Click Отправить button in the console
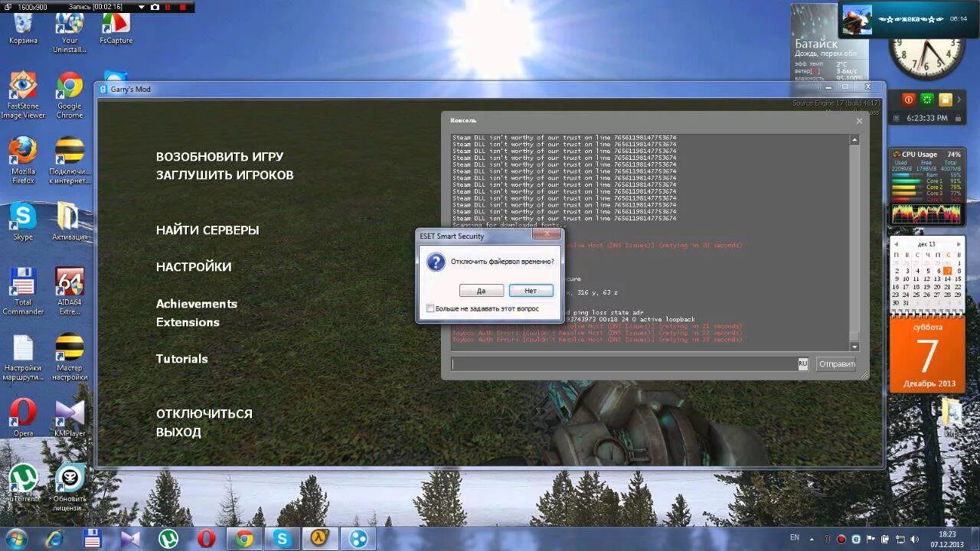Viewport: 980px width, 551px height. click(836, 364)
